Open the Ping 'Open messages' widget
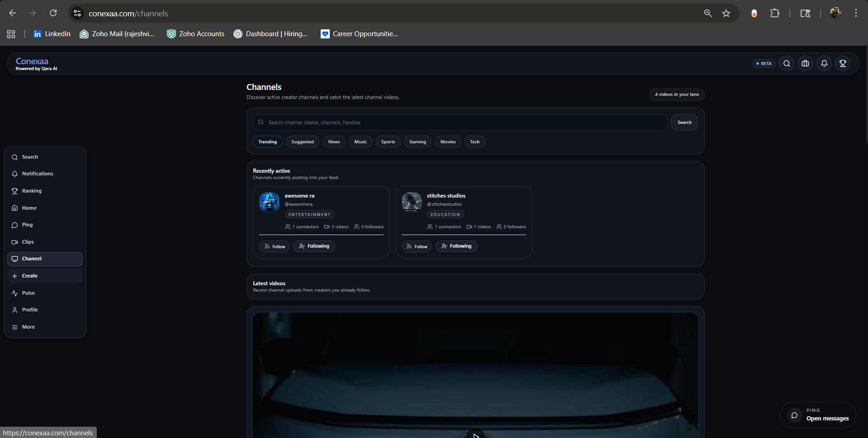 818,415
